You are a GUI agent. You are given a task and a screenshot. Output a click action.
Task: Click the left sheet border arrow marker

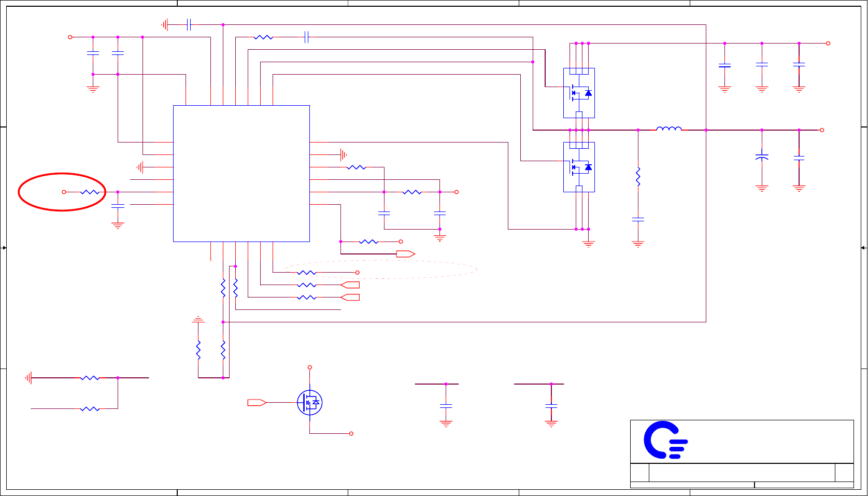point(4,248)
